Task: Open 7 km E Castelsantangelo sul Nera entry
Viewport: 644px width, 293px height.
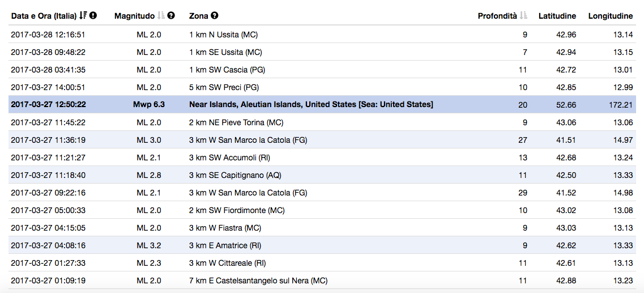Action: [322, 281]
